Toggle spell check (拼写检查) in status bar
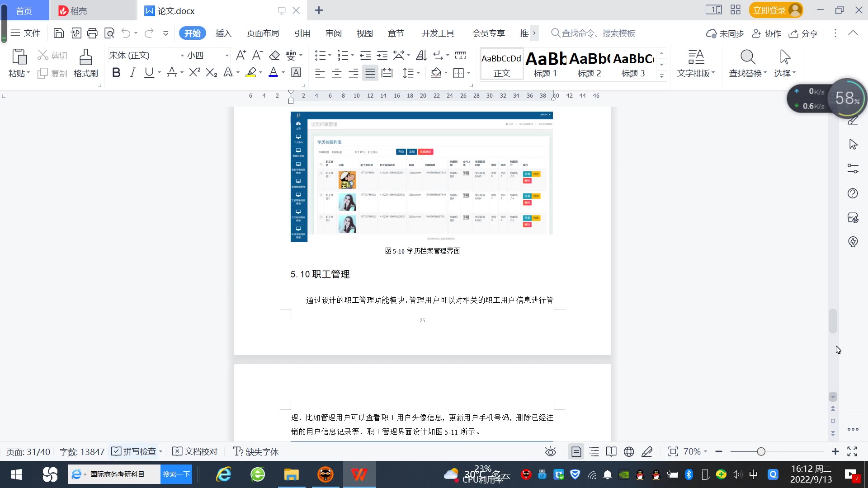Screen dimensions: 868x488 [x=135, y=451]
